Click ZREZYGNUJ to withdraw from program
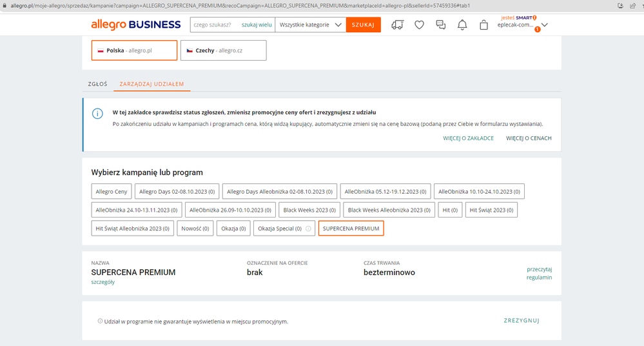 point(522,320)
